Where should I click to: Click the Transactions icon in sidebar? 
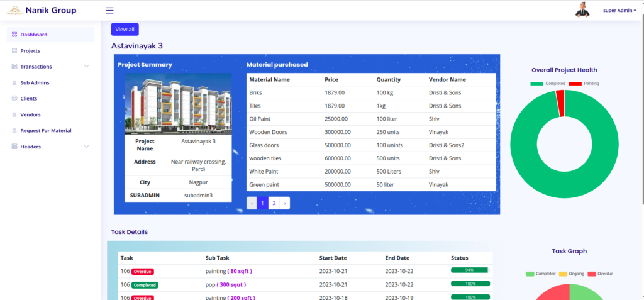(14, 67)
